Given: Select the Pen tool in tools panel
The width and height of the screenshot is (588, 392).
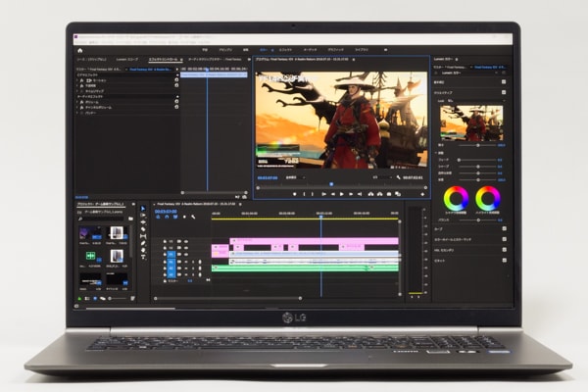Looking at the screenshot, I should pyautogui.click(x=143, y=245).
